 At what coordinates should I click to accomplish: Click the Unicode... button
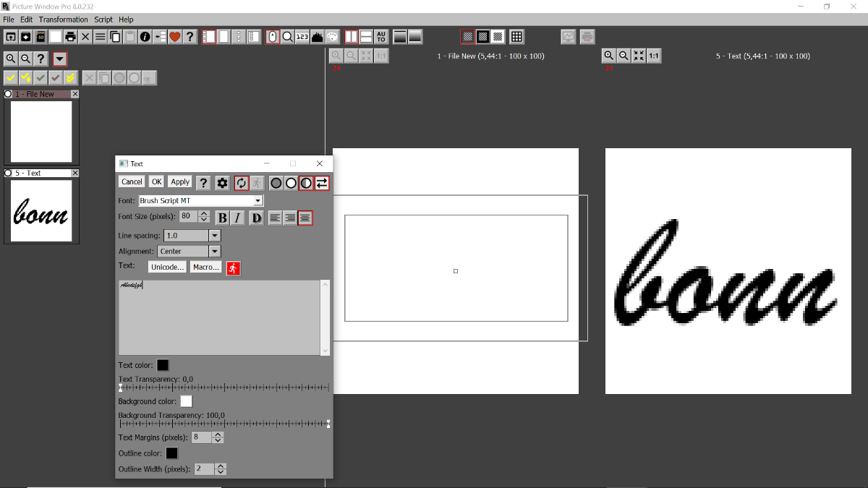click(x=167, y=267)
